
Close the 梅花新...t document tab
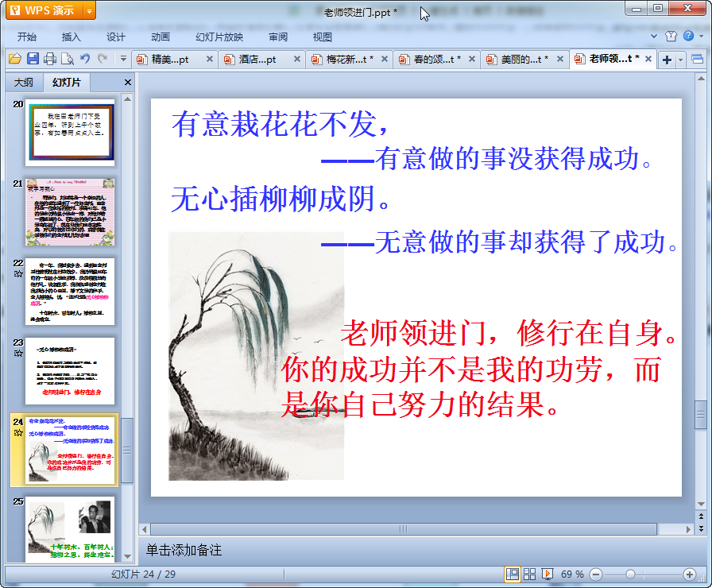(x=384, y=59)
